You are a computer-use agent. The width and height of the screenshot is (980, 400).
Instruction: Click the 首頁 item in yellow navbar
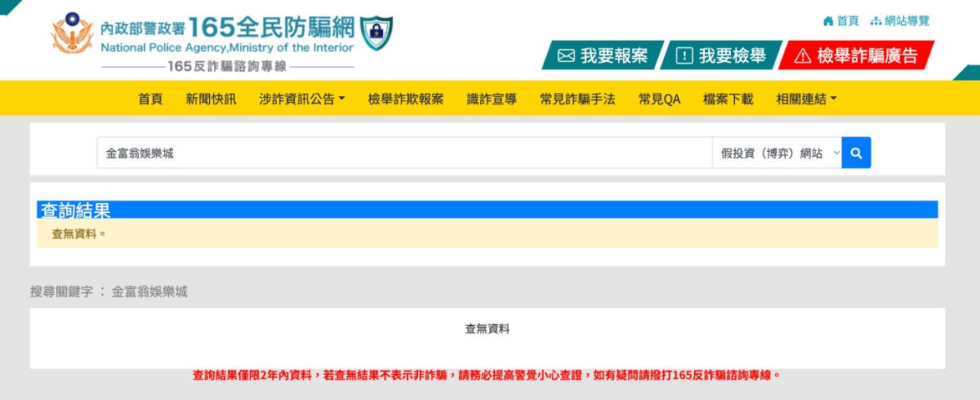point(150,99)
